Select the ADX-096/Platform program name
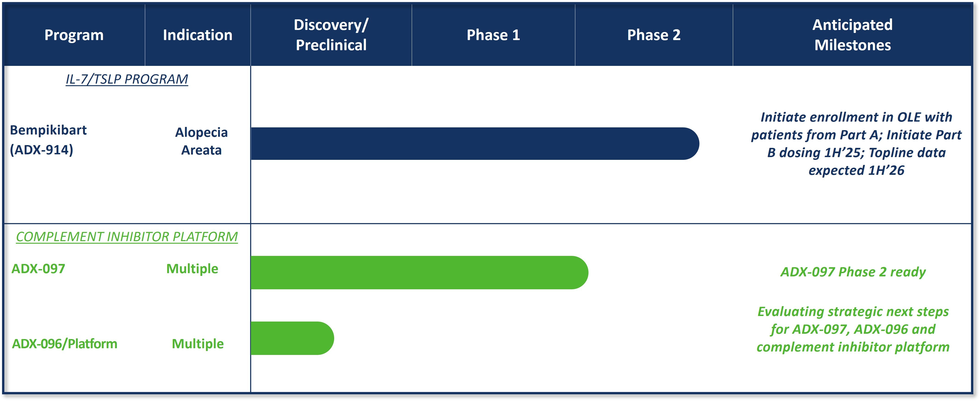Viewport: 980px width, 401px height. tap(65, 344)
